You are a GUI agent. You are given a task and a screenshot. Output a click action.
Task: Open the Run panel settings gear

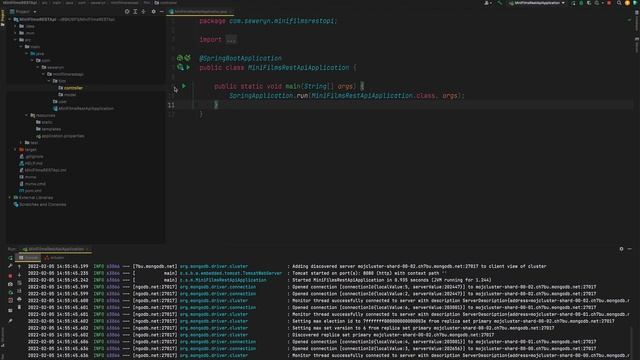[x=621, y=249]
